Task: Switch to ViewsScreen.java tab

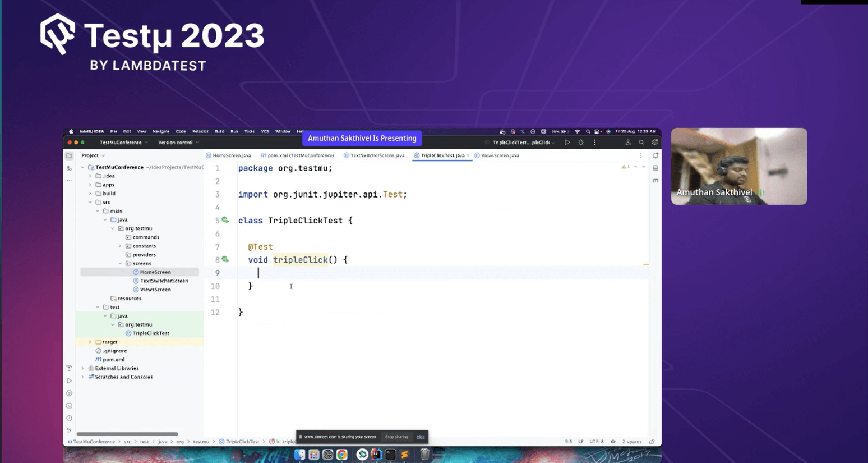Action: 497,155
